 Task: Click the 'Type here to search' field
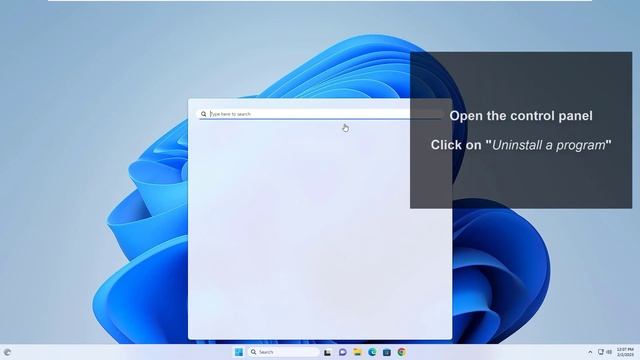click(x=320, y=114)
